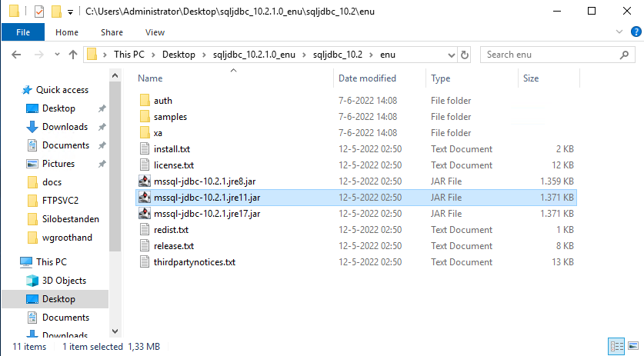Click the Properties checkmark icon in title bar

tap(39, 12)
